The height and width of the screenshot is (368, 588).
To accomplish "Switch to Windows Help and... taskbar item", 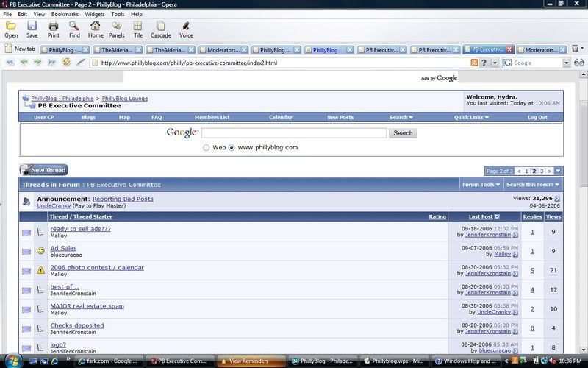I will (x=466, y=361).
